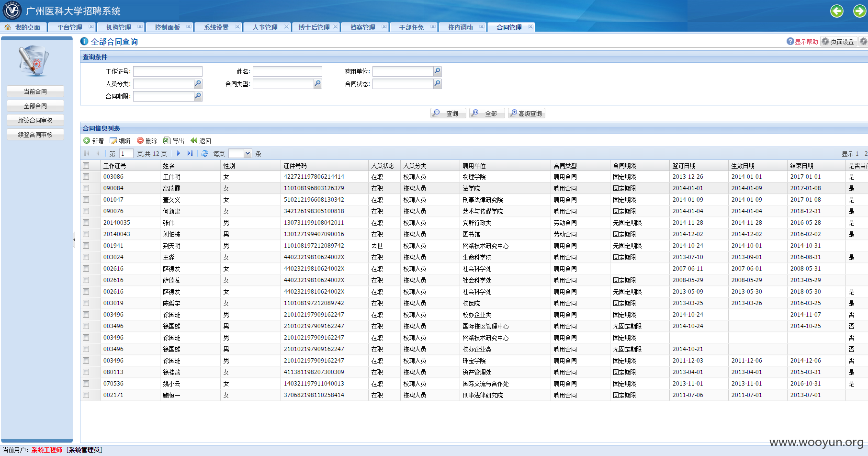Click the 删除 delete toolbar item

click(147, 141)
